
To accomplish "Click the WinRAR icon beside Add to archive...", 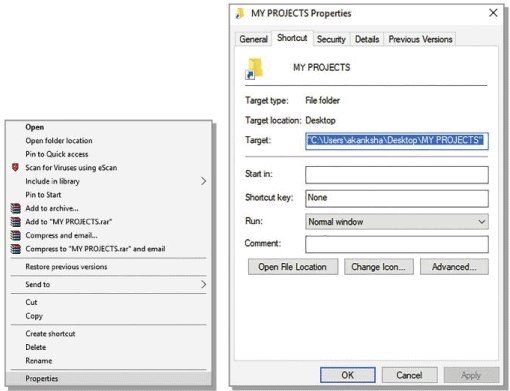I will [16, 208].
